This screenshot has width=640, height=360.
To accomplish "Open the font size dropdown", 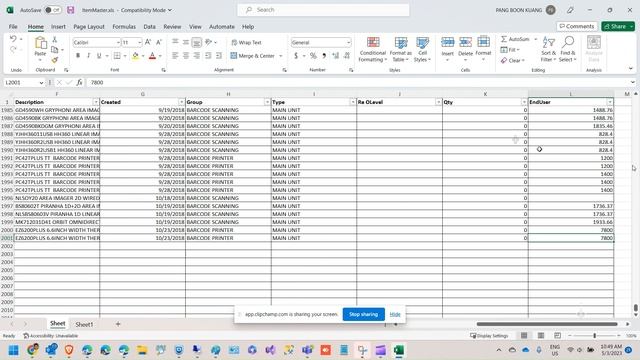I will tap(139, 42).
